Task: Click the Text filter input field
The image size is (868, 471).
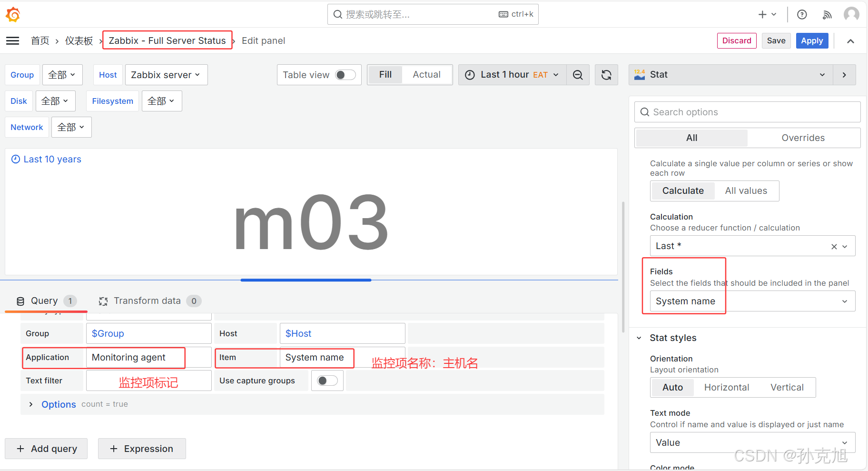Action: click(x=149, y=381)
